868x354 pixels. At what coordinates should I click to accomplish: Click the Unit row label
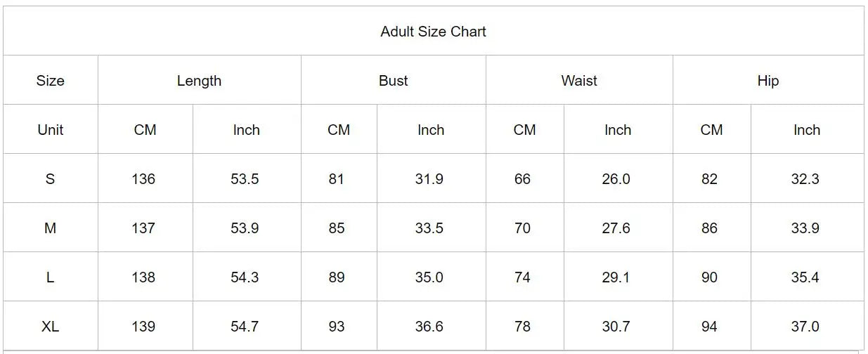pyautogui.click(x=50, y=130)
